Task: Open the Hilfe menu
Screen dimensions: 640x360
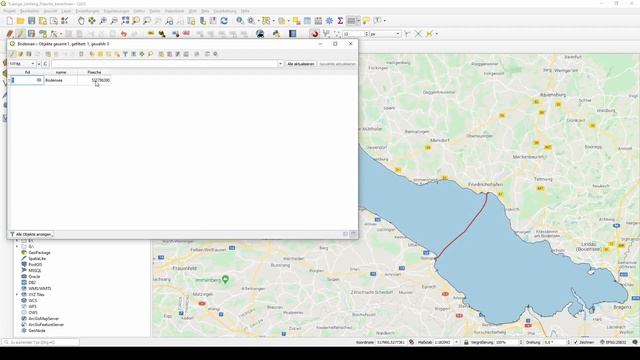Action: click(245, 11)
